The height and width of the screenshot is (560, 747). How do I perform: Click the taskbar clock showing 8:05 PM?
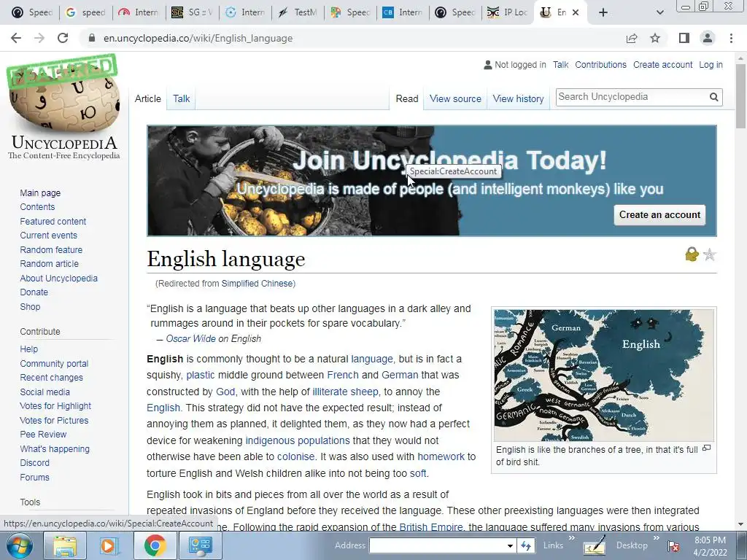click(x=710, y=545)
